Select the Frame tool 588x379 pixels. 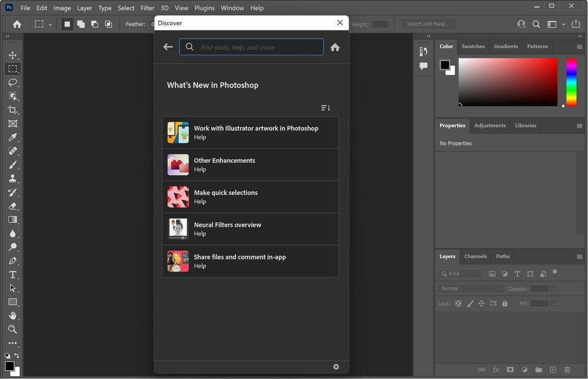13,124
